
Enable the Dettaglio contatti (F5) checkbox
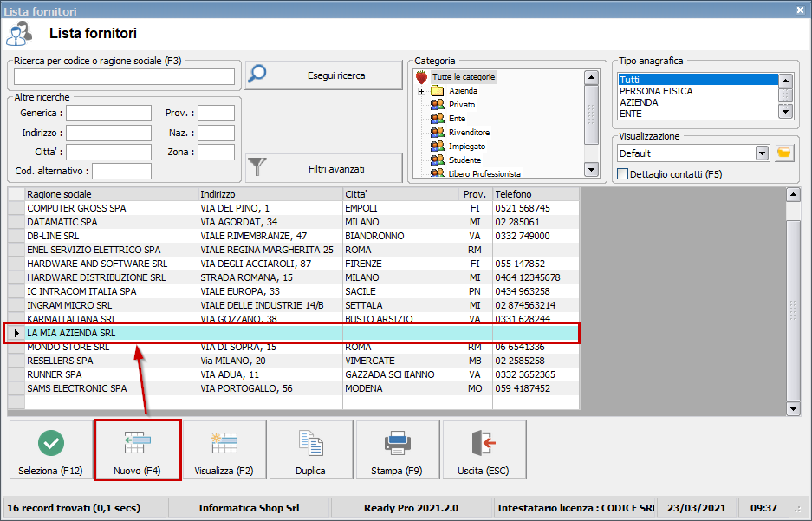coord(623,174)
